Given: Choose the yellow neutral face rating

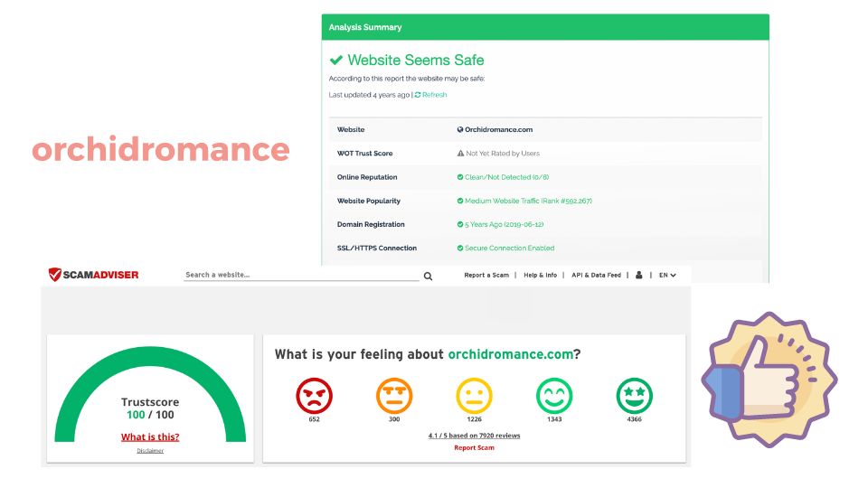Looking at the screenshot, I should (x=474, y=395).
